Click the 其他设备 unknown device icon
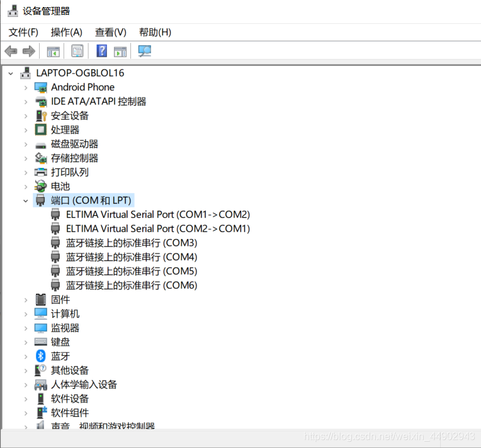Screen dimensions: 481x448 coord(40,370)
